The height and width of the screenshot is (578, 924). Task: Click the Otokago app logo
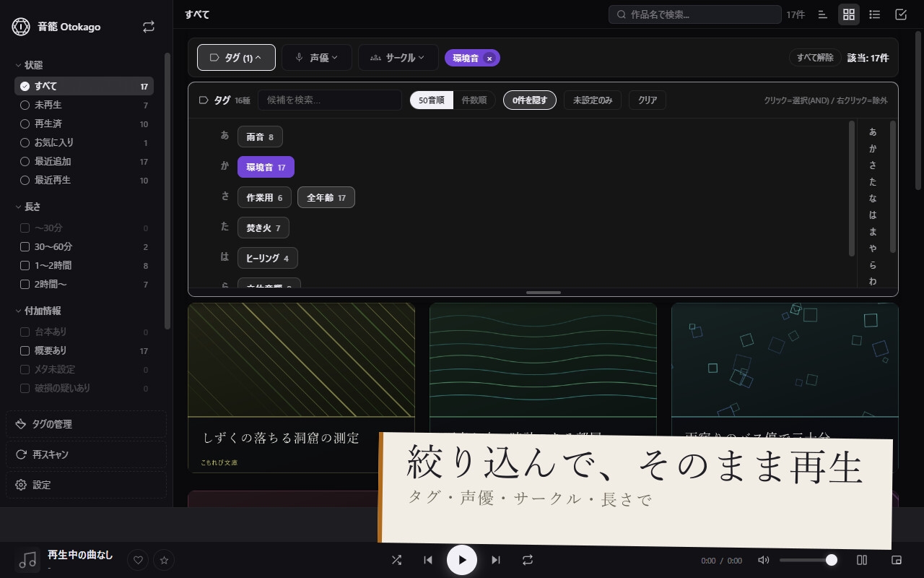pyautogui.click(x=21, y=27)
